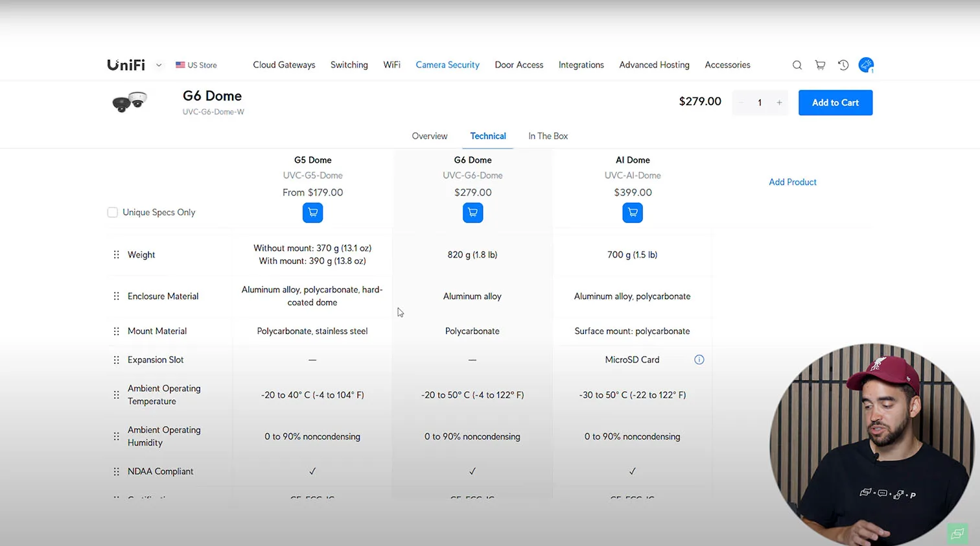Image resolution: width=980 pixels, height=546 pixels.
Task: Open the shopping cart icon in header
Action: click(x=820, y=65)
